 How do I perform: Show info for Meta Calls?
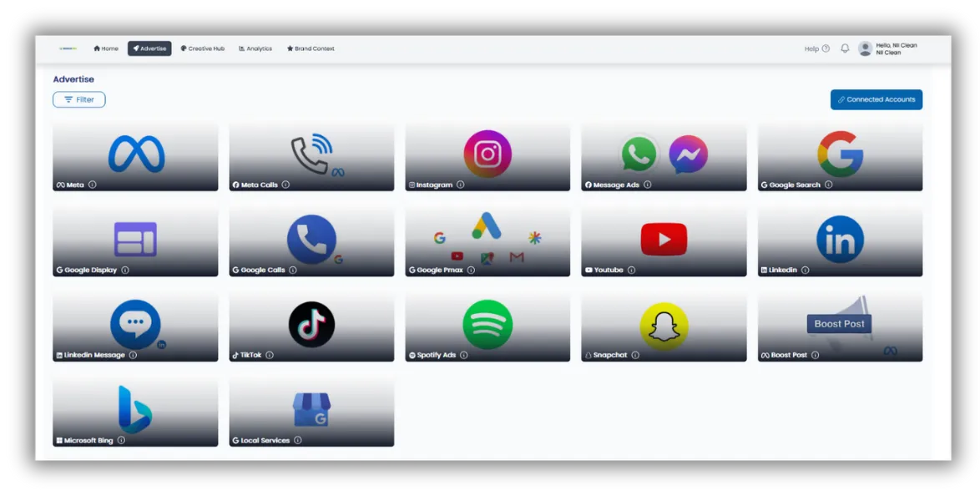(x=285, y=185)
